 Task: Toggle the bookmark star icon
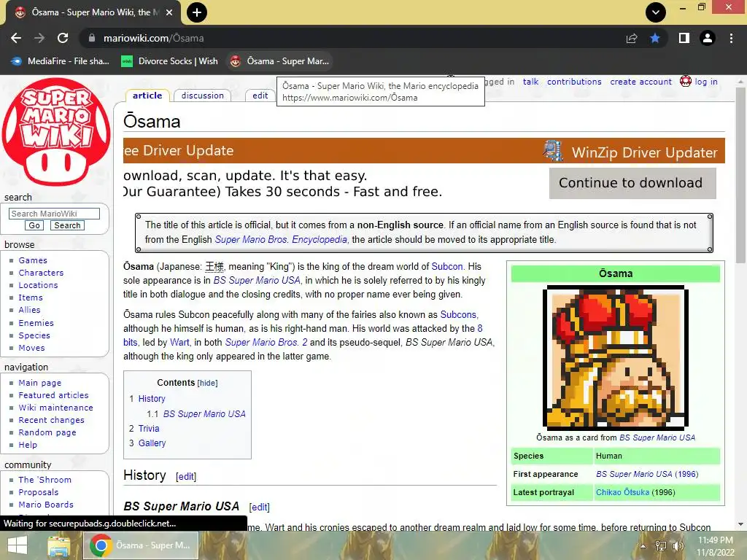click(655, 38)
